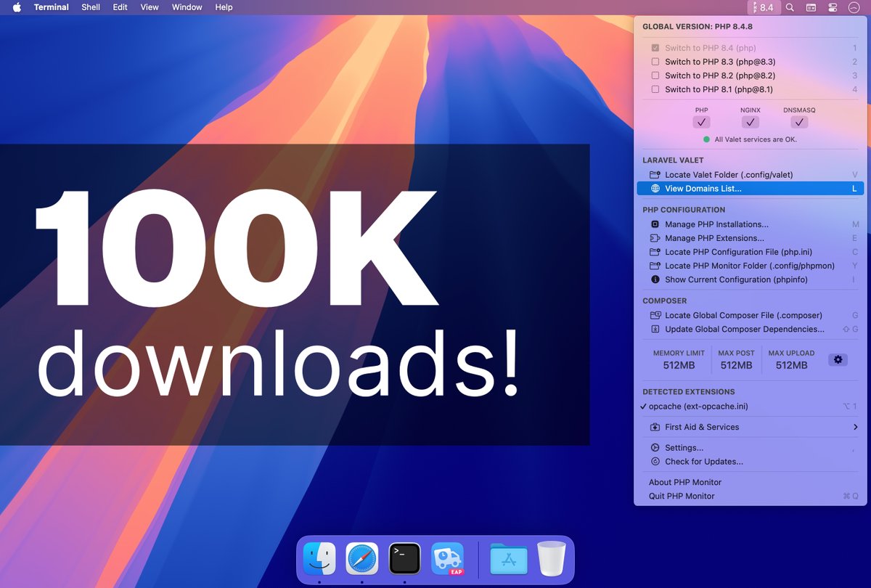This screenshot has width=871, height=588.
Task: Click the menu bar icon left of Control Center
Action: pos(811,7)
